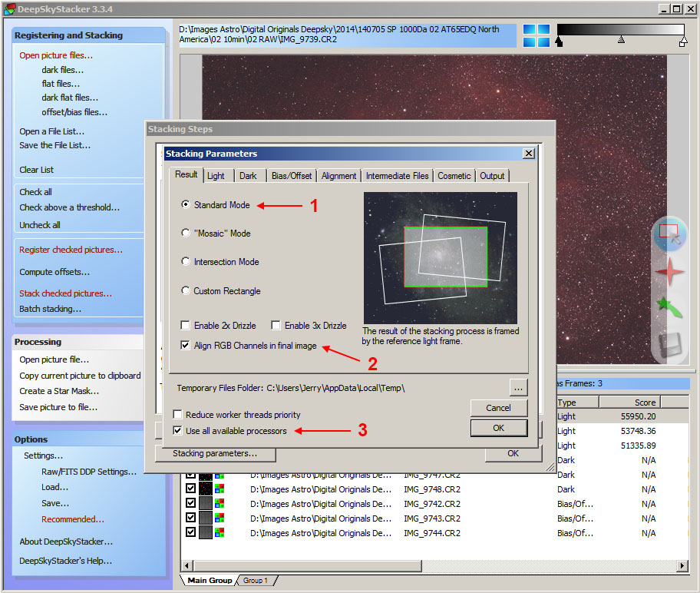Click OK in Stacking Parameters dialog

[x=499, y=428]
